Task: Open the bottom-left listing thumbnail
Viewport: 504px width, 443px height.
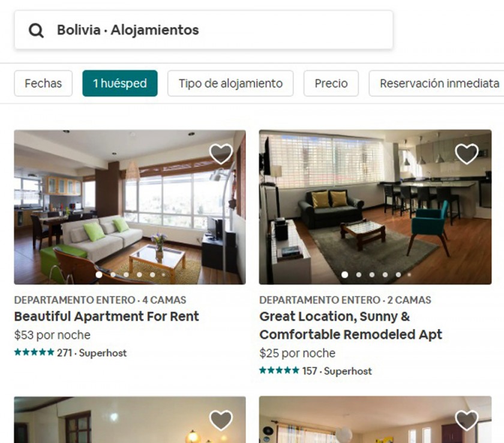Action: (x=130, y=420)
